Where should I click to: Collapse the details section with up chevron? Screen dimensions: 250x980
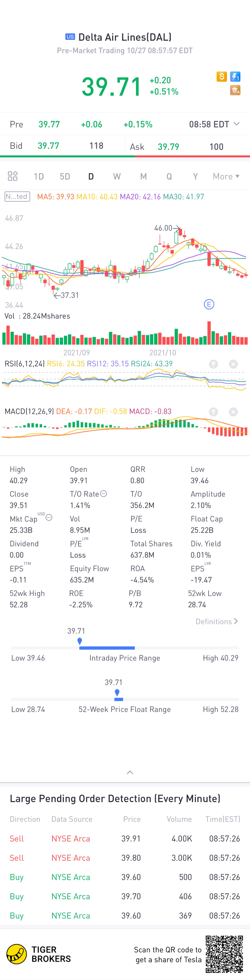pyautogui.click(x=130, y=772)
